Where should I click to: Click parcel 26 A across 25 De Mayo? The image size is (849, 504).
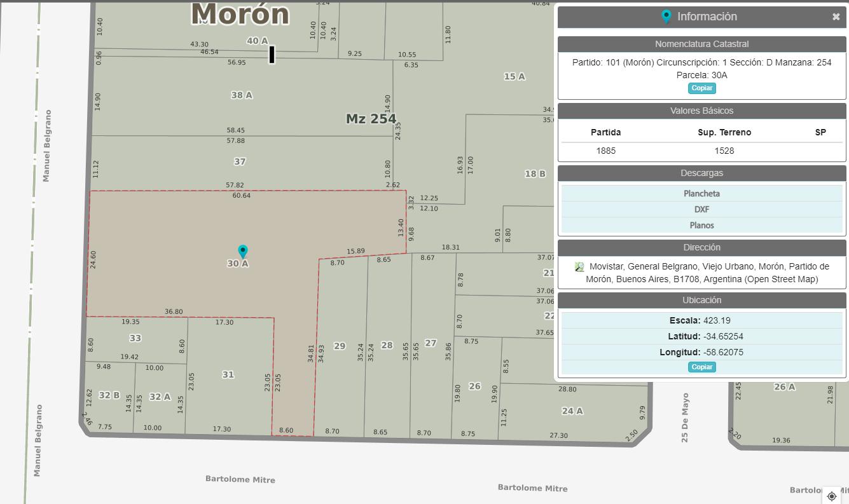pyautogui.click(x=784, y=387)
